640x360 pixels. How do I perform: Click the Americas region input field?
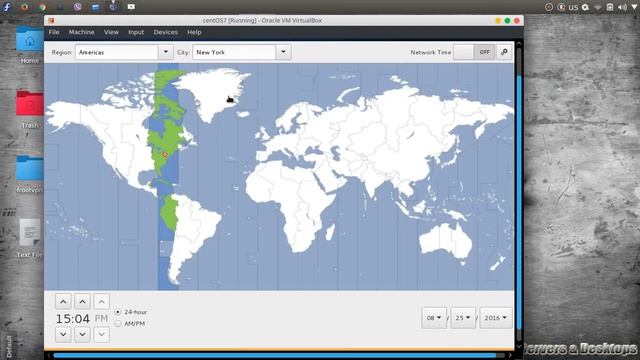pyautogui.click(x=117, y=52)
